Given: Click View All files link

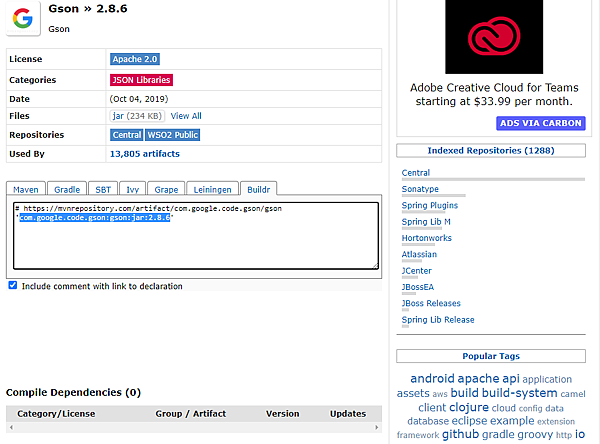Looking at the screenshot, I should [186, 116].
